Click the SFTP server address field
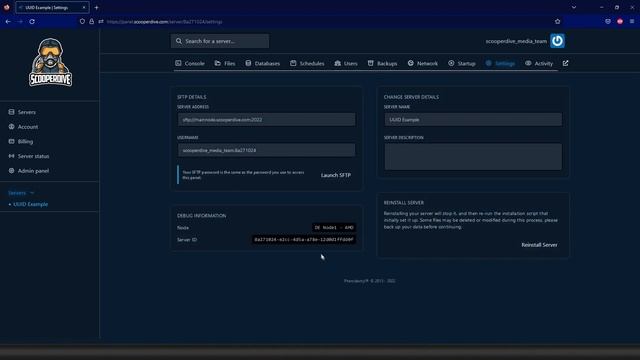This screenshot has width=640, height=360. [267, 120]
